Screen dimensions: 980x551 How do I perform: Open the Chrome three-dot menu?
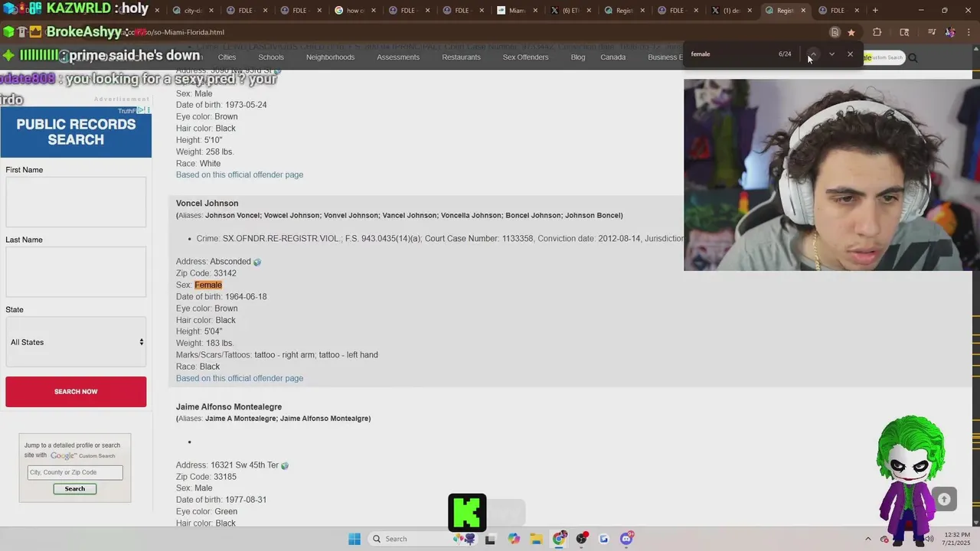pyautogui.click(x=969, y=32)
